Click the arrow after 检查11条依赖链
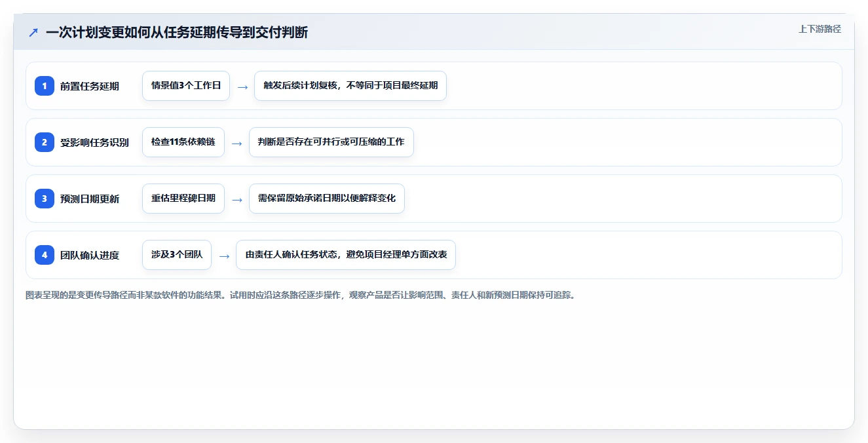Viewport: 868px width, 443px height. (237, 143)
